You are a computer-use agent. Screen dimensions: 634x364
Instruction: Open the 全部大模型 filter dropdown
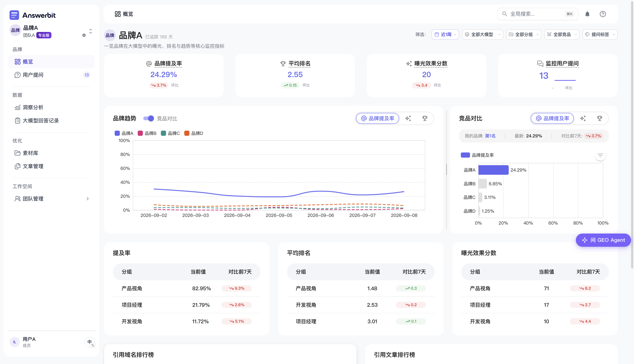tap(482, 34)
